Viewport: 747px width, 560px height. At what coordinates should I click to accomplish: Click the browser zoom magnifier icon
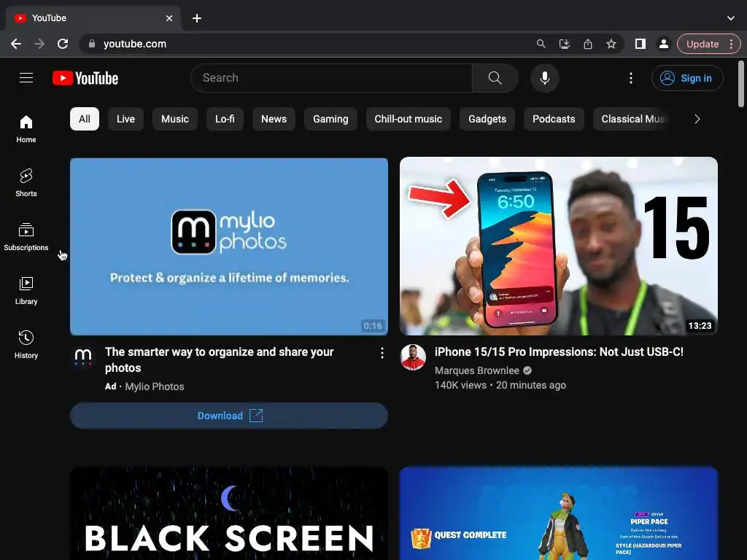coord(541,44)
